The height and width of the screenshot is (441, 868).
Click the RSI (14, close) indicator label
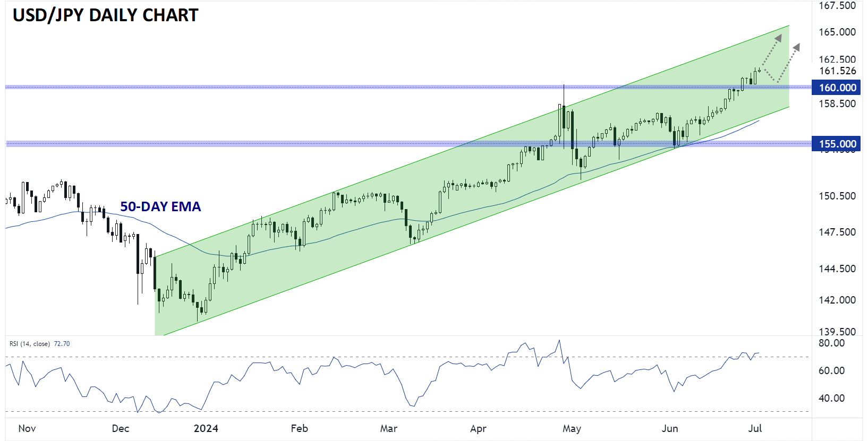30,344
